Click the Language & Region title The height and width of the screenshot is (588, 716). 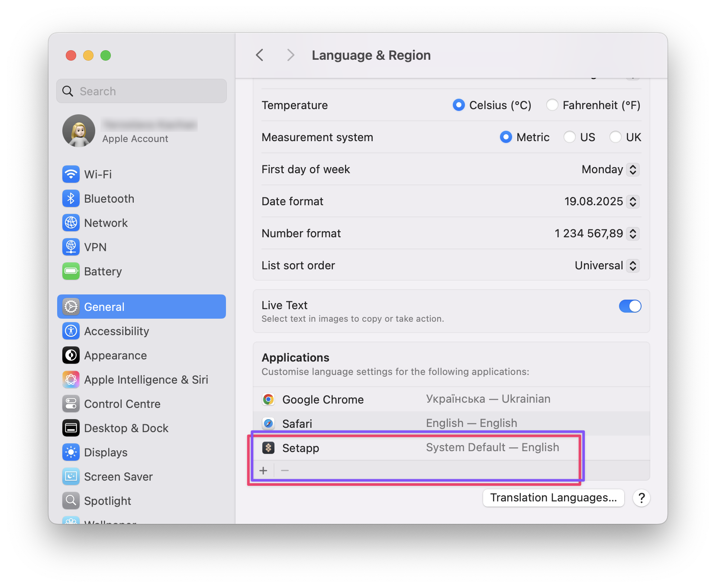371,55
